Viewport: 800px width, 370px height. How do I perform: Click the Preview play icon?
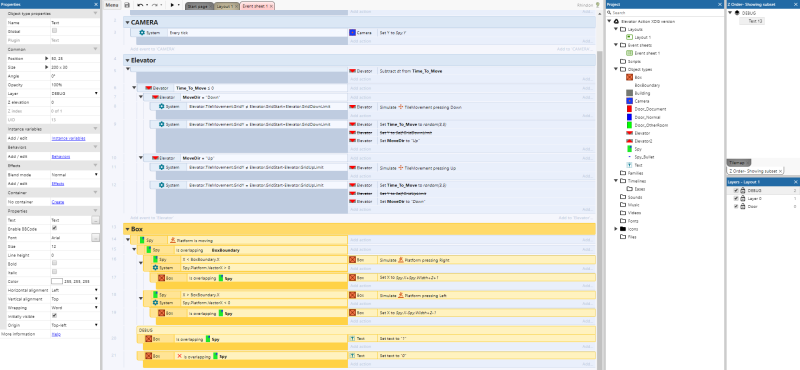point(172,5)
